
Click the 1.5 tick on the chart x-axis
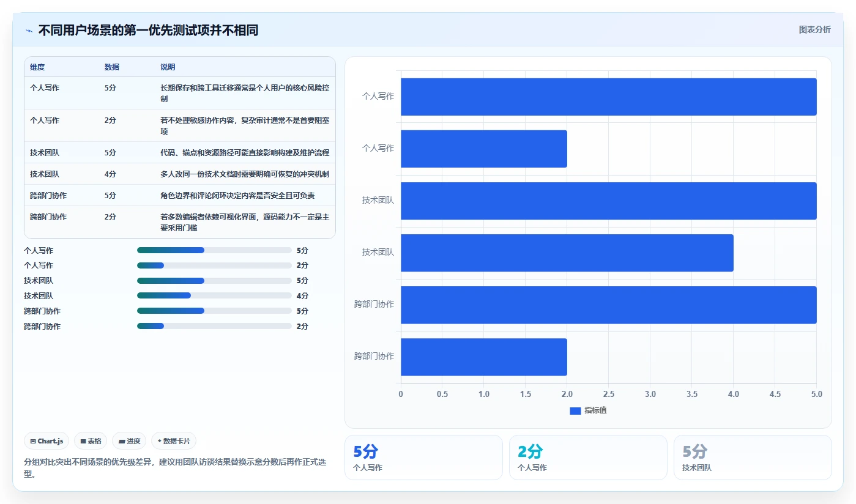click(x=526, y=394)
